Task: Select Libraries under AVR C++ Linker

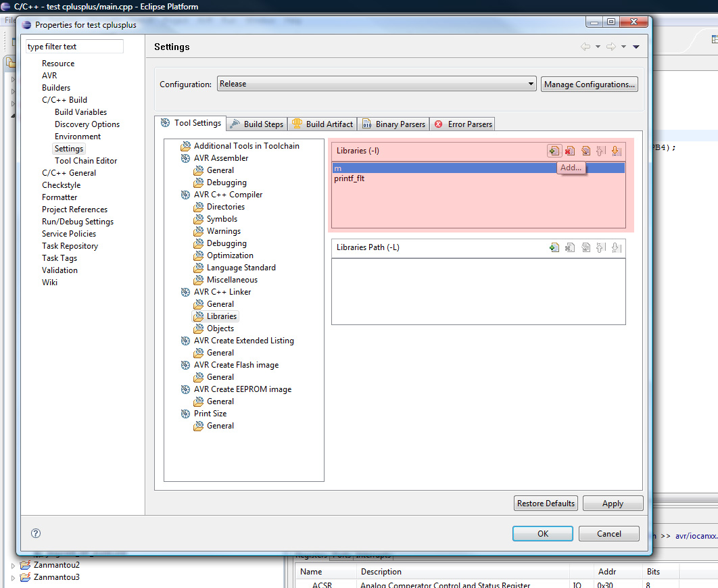Action: pyautogui.click(x=222, y=316)
